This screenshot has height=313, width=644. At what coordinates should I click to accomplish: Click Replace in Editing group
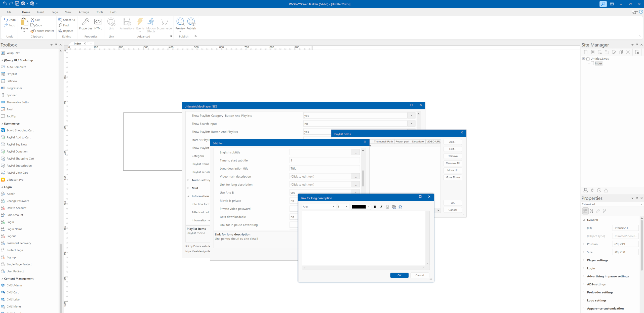[x=66, y=31]
